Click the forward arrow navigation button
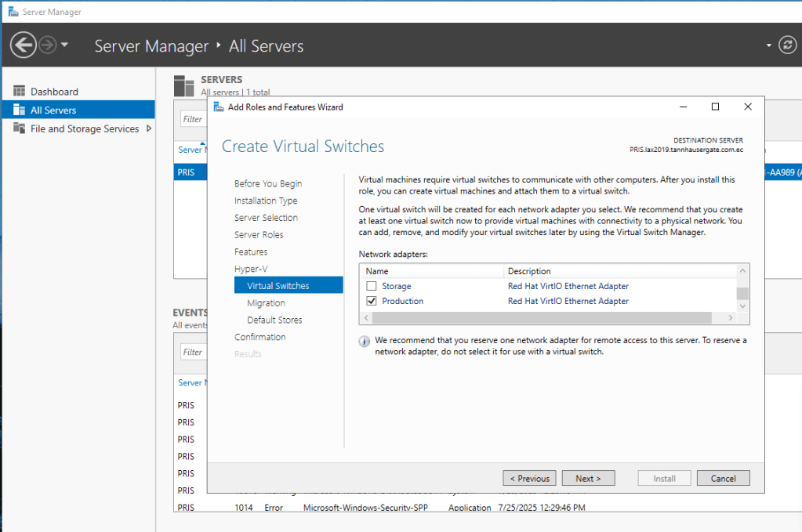The image size is (802, 532). pyautogui.click(x=47, y=45)
